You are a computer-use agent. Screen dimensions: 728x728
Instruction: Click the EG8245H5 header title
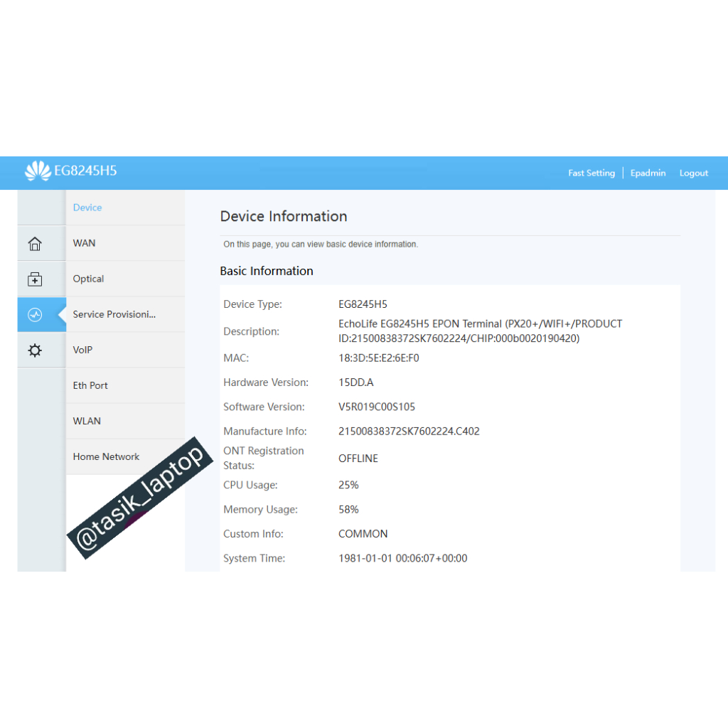(85, 171)
